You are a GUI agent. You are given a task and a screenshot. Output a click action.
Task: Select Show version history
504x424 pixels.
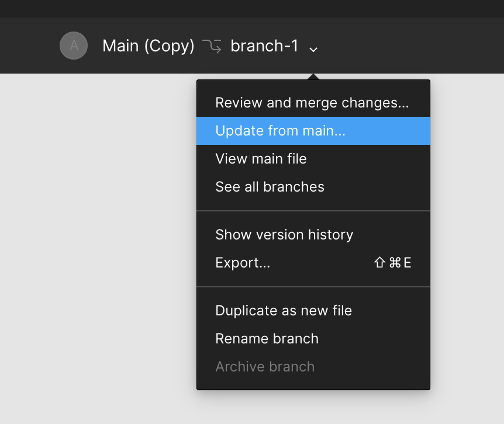point(313,235)
